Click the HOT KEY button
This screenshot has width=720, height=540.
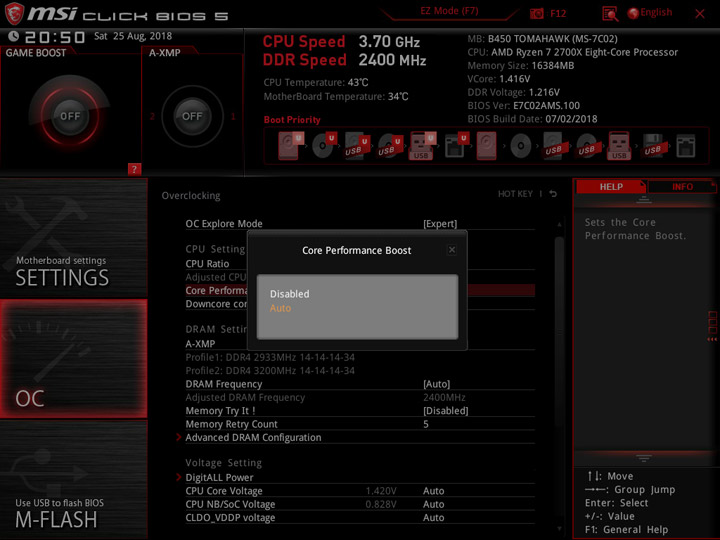[515, 194]
